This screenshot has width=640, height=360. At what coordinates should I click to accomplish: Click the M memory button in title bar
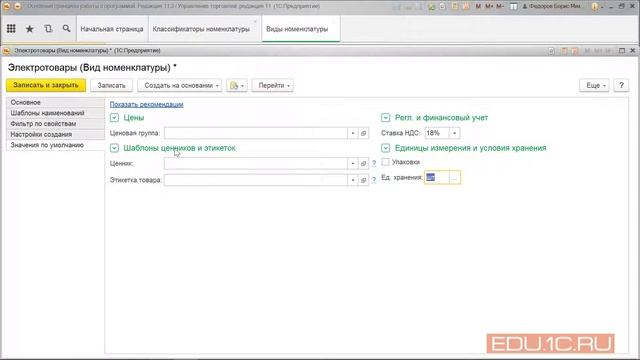pyautogui.click(x=478, y=7)
